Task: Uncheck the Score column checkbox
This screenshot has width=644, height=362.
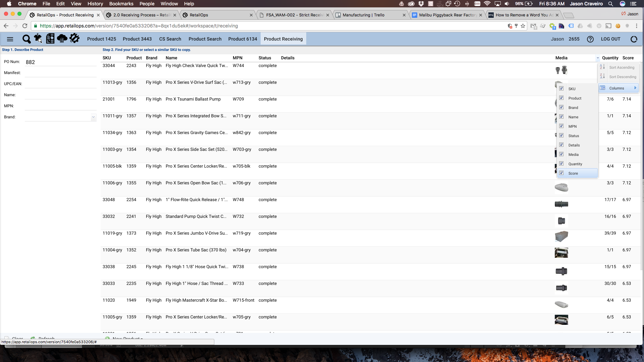Action: tap(561, 173)
